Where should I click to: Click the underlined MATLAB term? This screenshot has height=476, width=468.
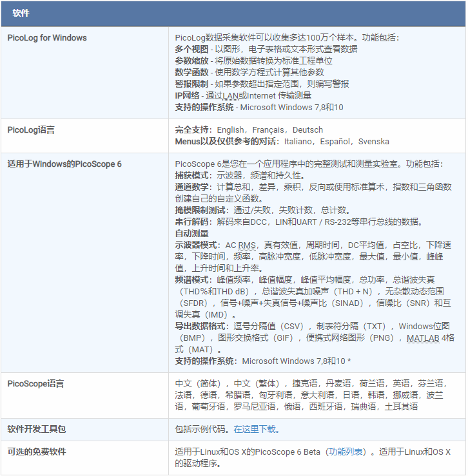pos(423,338)
